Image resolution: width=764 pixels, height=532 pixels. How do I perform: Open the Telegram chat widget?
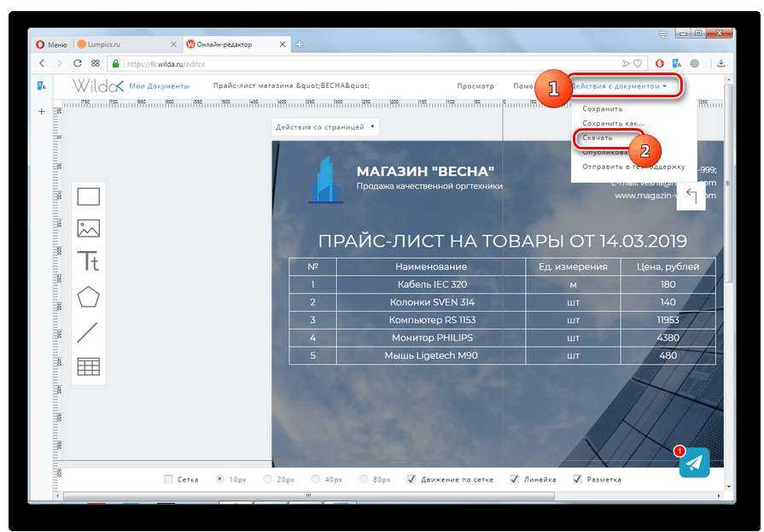pyautogui.click(x=695, y=463)
